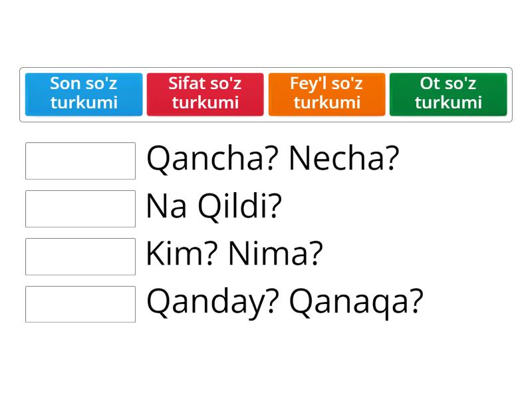Screen dimensions: 532x399
Task: Click the answer box beside Na Qildi?
Action: tap(80, 209)
